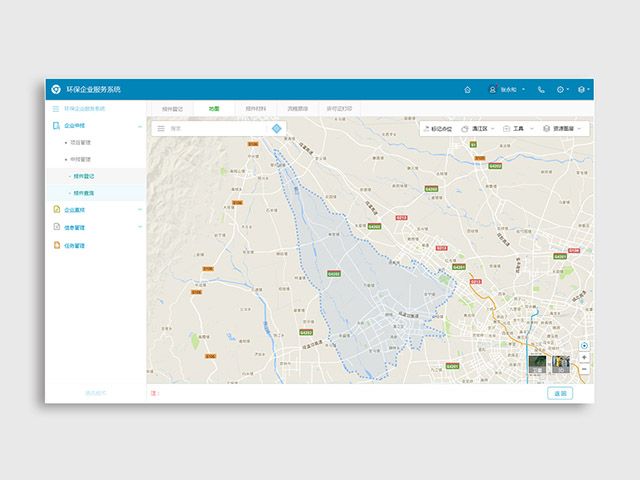Open the map search hamburger menu
Viewport: 640px width, 480px height.
pyautogui.click(x=161, y=128)
